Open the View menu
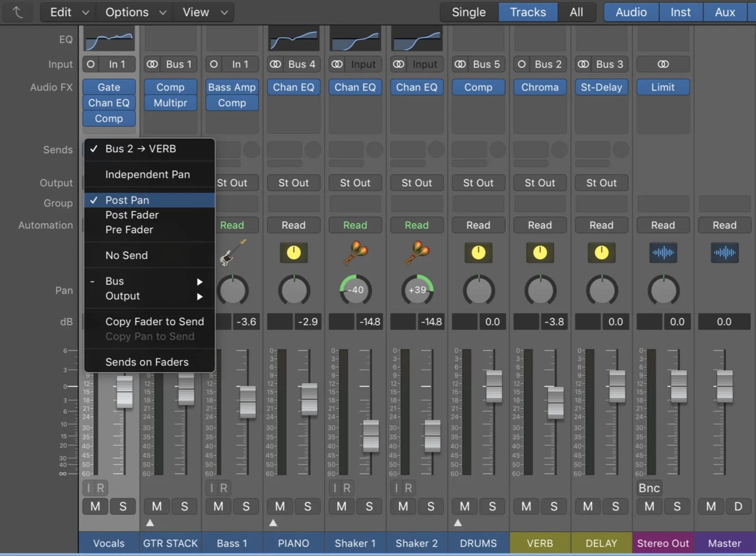 tap(204, 12)
